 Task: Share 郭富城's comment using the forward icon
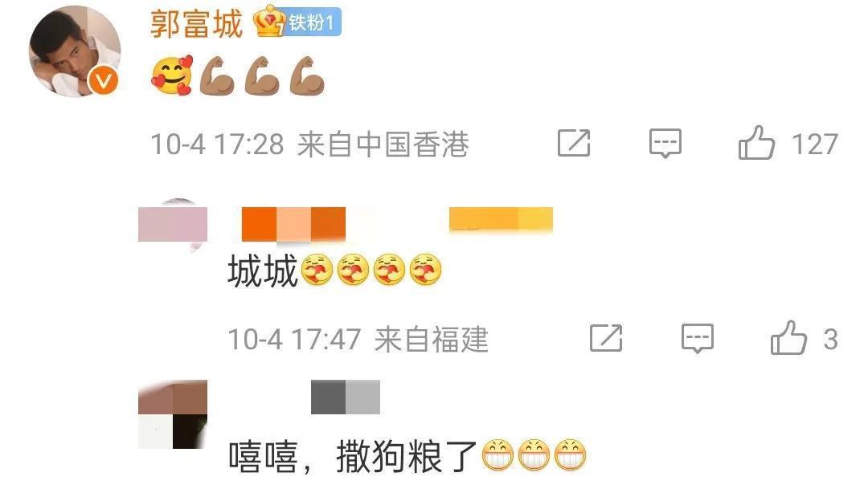click(574, 143)
